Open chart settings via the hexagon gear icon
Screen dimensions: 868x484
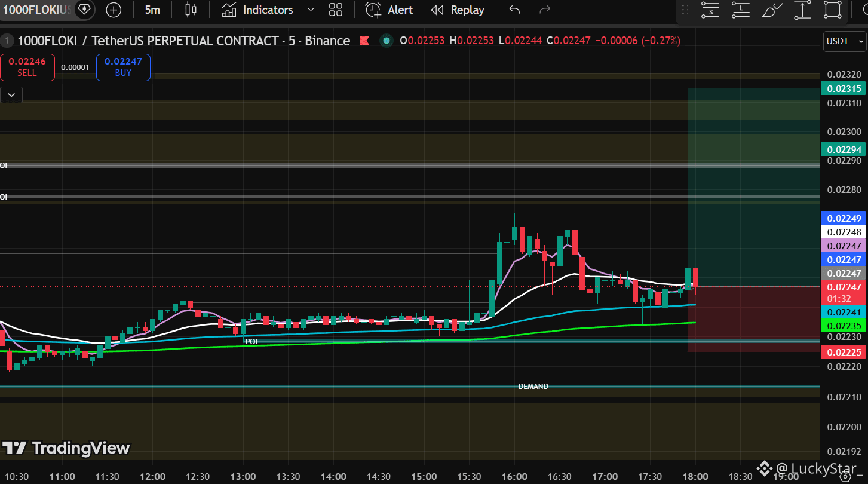[x=845, y=476]
